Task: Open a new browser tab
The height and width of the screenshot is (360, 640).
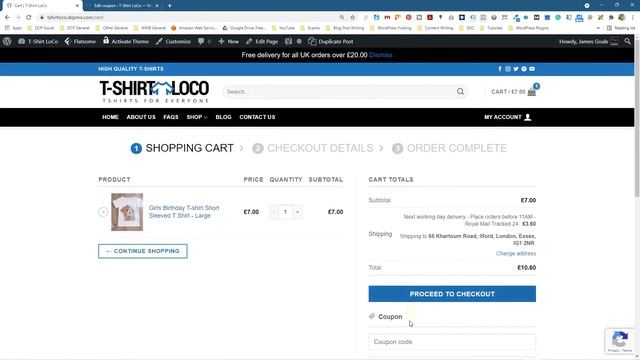Action: [x=169, y=6]
